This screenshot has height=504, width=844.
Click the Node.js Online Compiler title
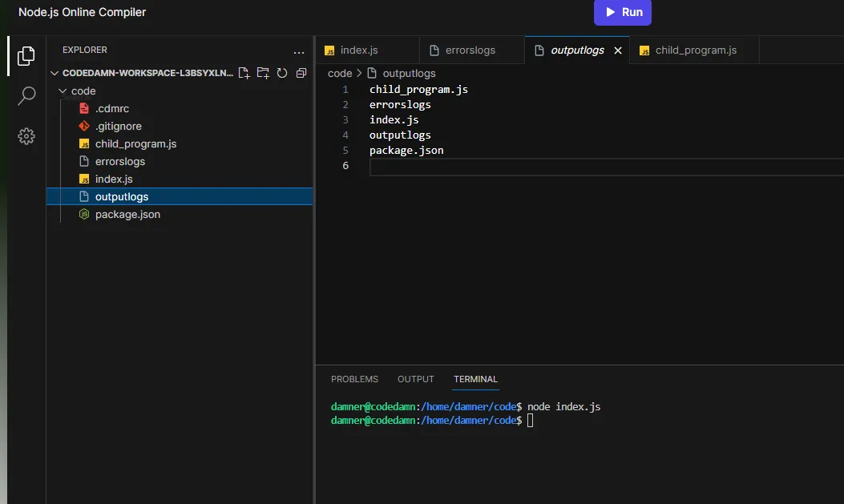83,12
